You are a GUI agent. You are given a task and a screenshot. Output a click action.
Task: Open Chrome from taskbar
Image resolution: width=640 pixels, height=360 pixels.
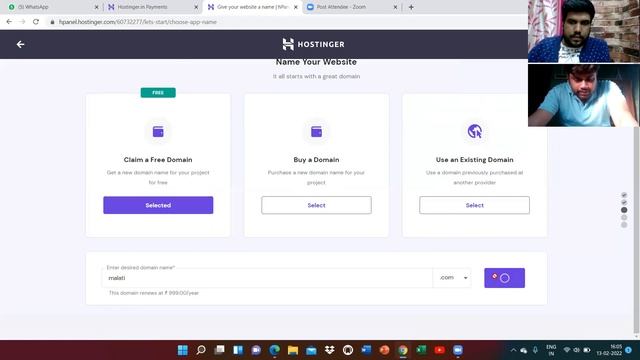pyautogui.click(x=403, y=350)
